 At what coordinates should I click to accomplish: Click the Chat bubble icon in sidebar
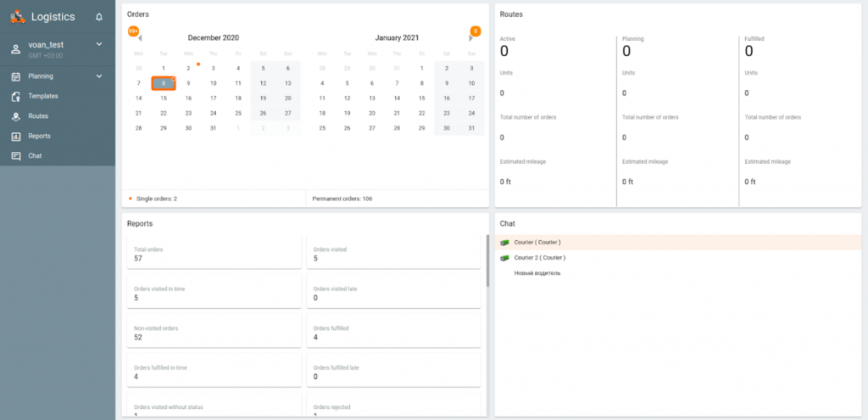click(x=15, y=156)
